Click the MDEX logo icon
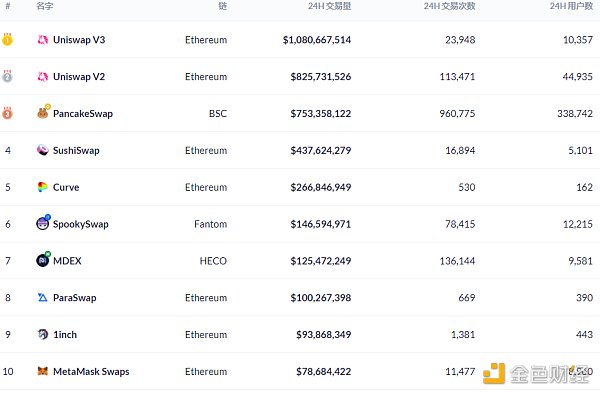The image size is (600, 395). point(43,260)
